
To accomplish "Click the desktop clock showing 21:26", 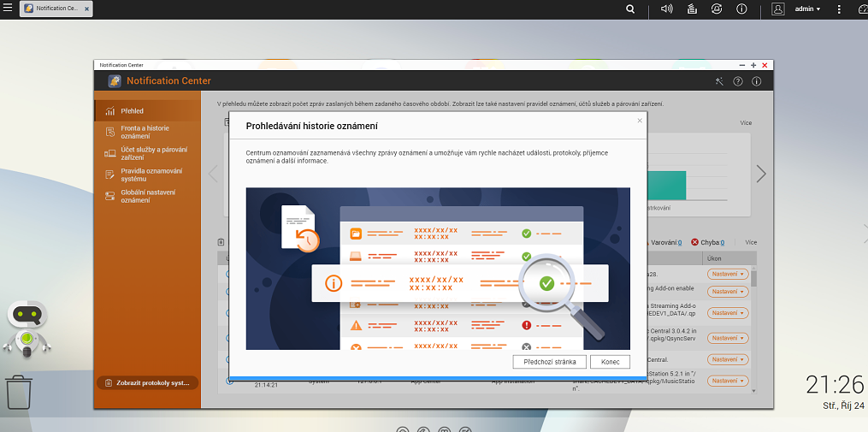I will tap(835, 384).
